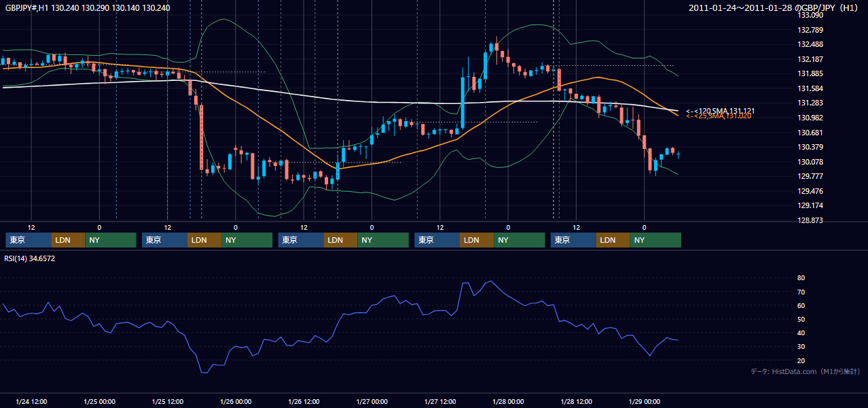Image resolution: width=868 pixels, height=408 pixels.
Task: Click the 1/24 12:00 time axis label
Action: tap(31, 402)
